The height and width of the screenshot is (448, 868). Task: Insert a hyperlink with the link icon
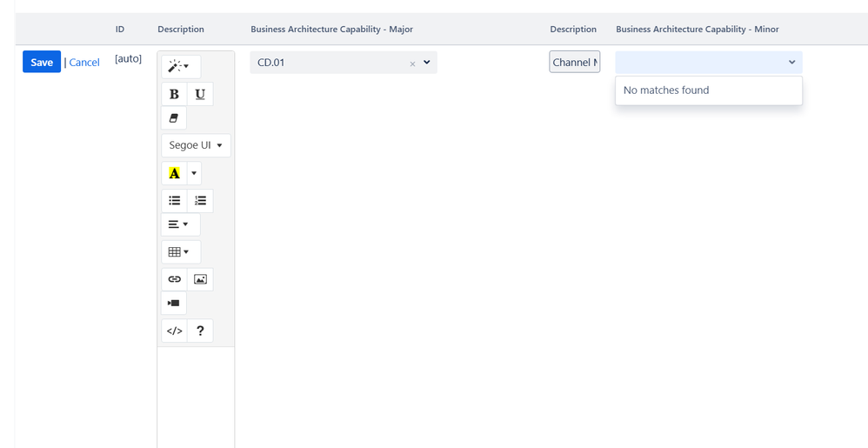coord(174,279)
